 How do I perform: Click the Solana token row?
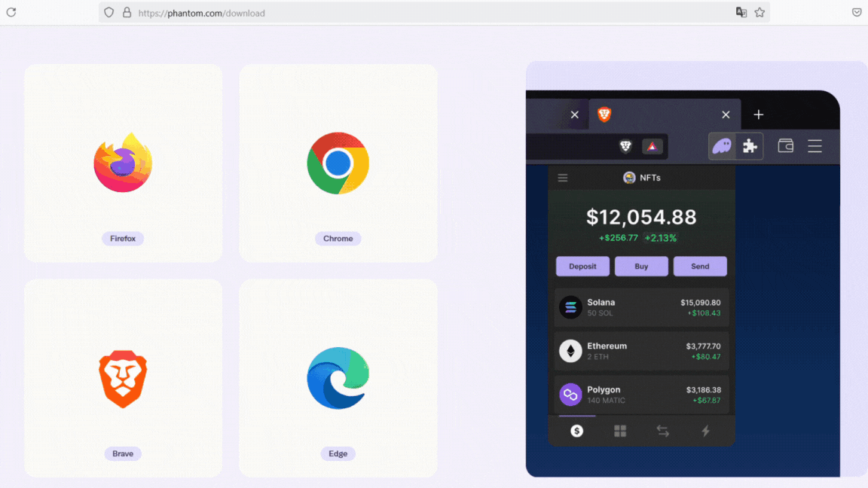click(641, 307)
